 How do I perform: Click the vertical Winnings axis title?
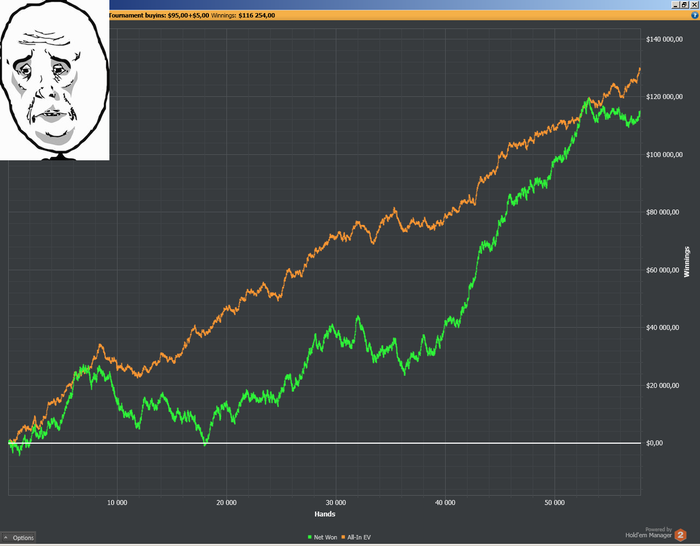click(x=687, y=262)
